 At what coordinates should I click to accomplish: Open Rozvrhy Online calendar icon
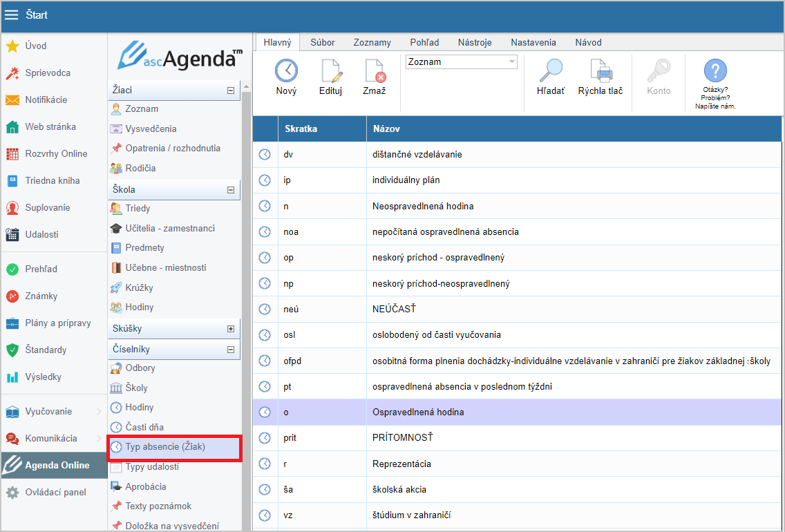(12, 154)
